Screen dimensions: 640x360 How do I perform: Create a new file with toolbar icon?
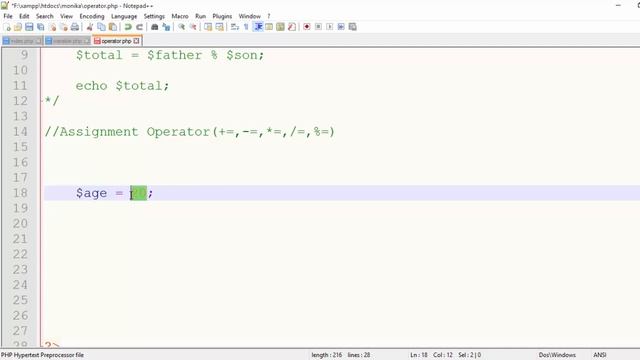tap(7, 27)
